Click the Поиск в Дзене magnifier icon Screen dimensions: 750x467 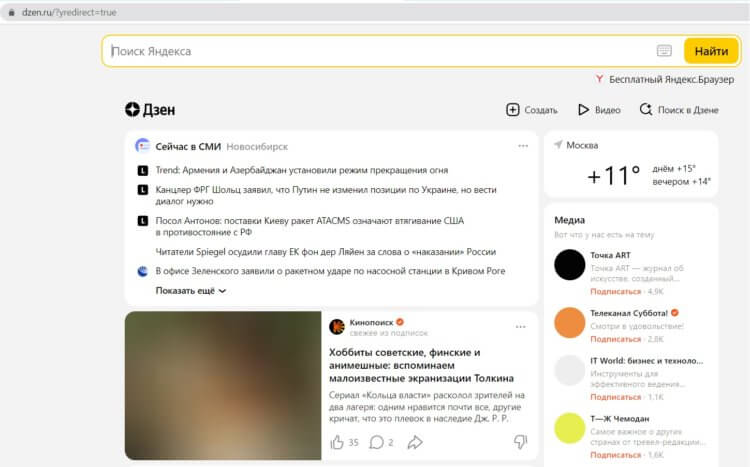(x=646, y=110)
